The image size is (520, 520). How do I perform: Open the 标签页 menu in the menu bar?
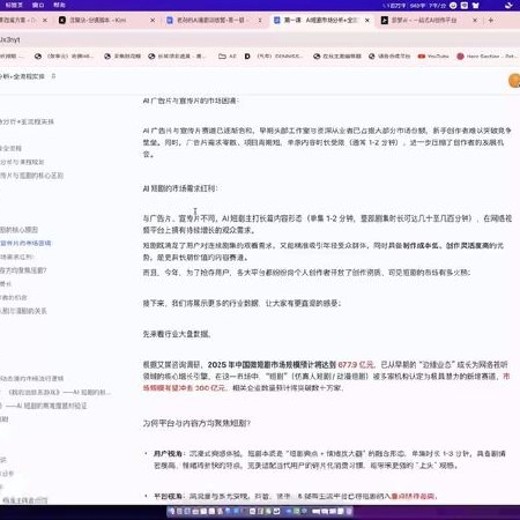(14, 5)
